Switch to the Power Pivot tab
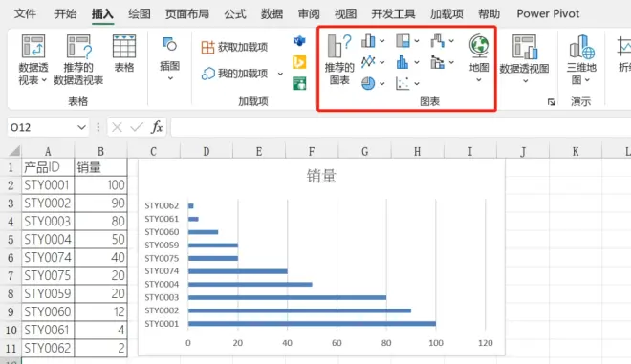The height and width of the screenshot is (364, 631). (x=548, y=13)
